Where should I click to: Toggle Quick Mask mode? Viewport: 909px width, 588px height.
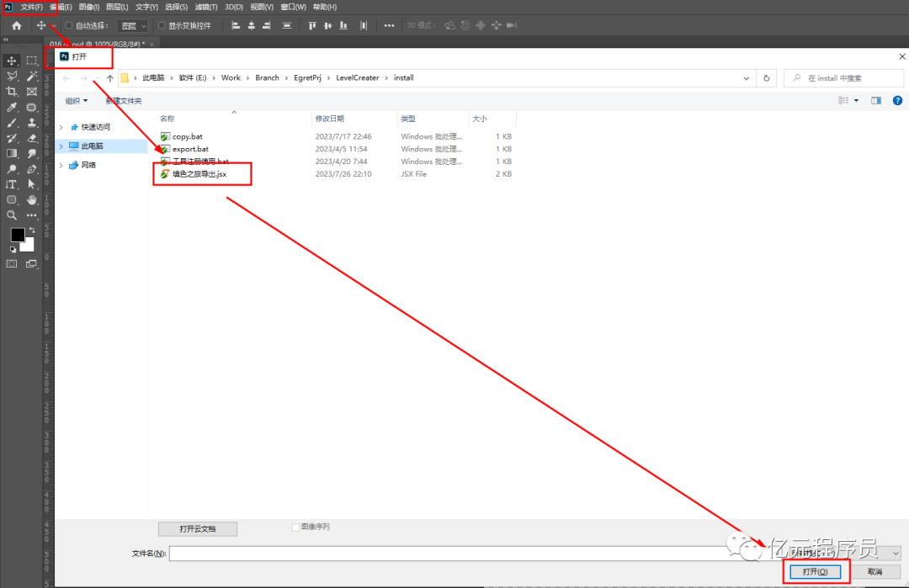click(x=12, y=264)
